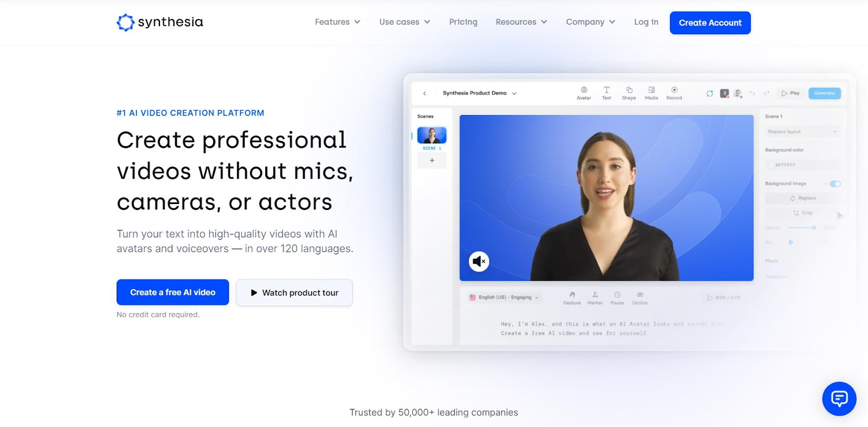
Task: Click the '#1 AI VIDEO CREATION PLATFORM' tagline
Action: pos(190,113)
